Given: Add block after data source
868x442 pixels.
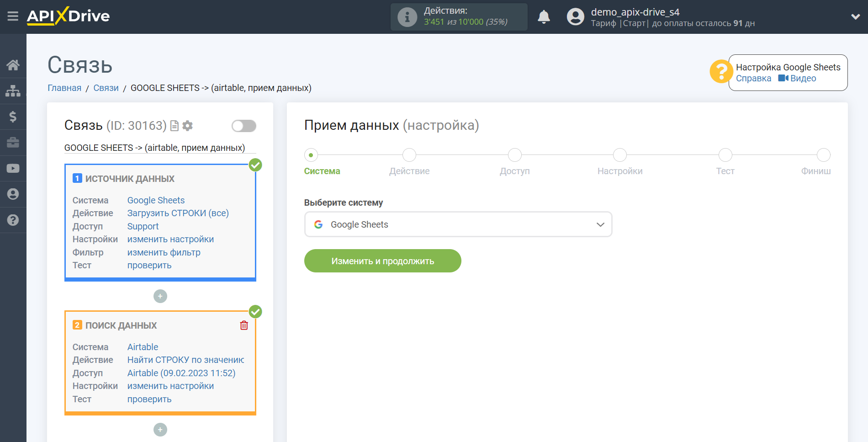Looking at the screenshot, I should coord(160,296).
